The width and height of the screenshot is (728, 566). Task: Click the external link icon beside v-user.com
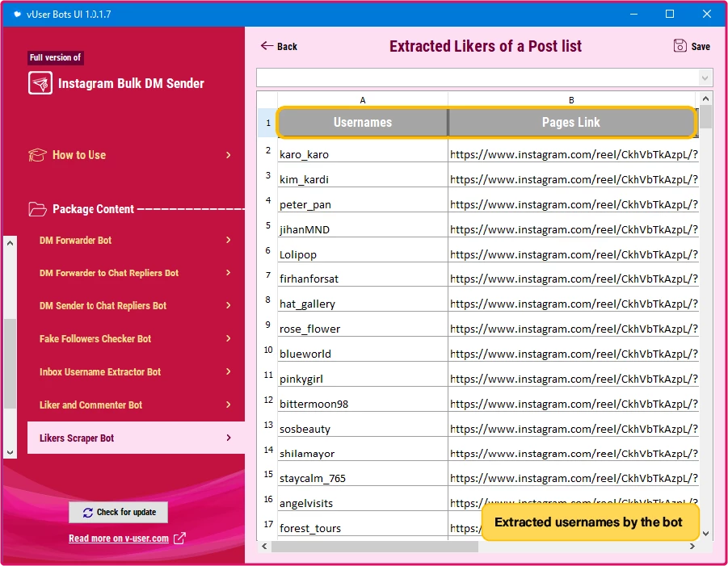[179, 539]
